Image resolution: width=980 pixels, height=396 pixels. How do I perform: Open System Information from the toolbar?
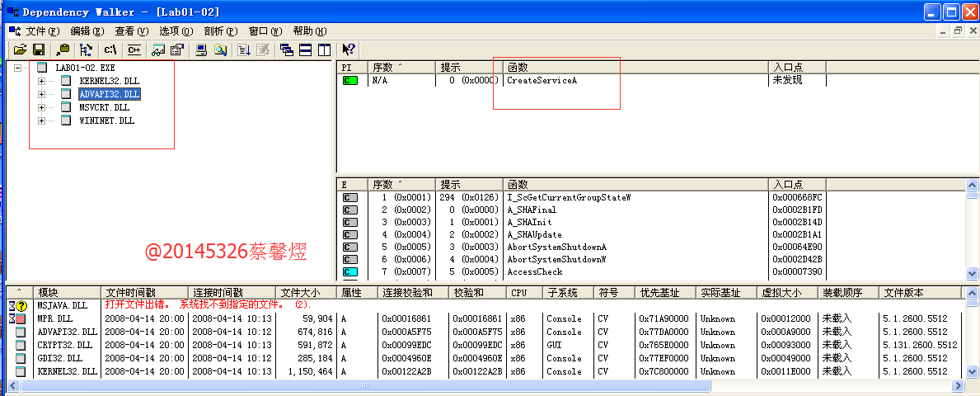pyautogui.click(x=201, y=49)
